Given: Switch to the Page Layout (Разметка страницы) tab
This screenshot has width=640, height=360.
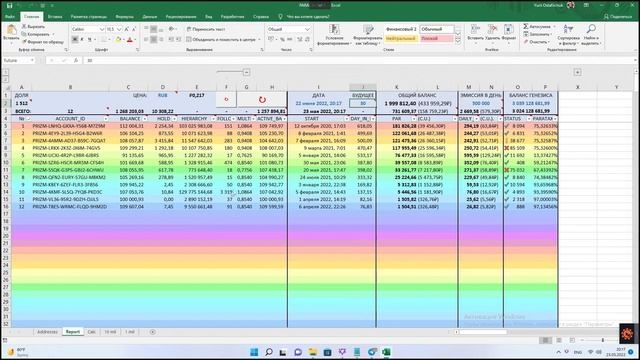Looking at the screenshot, I should (89, 17).
